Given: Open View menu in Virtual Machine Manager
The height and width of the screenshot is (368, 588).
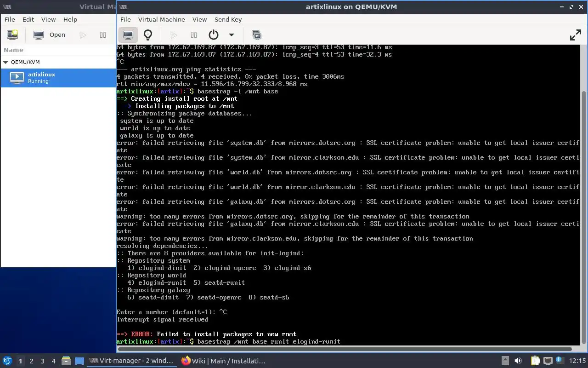Looking at the screenshot, I should tap(48, 19).
